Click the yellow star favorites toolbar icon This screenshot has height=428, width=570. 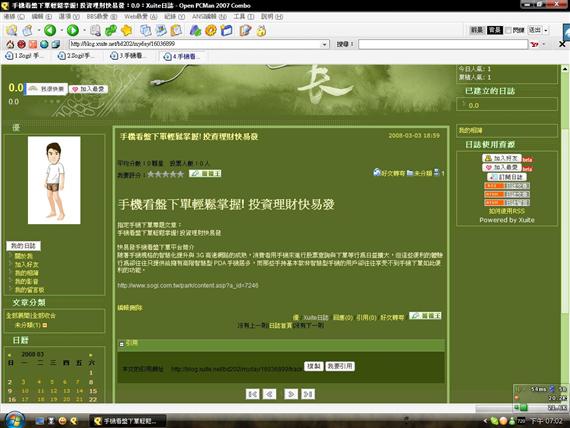point(127,30)
